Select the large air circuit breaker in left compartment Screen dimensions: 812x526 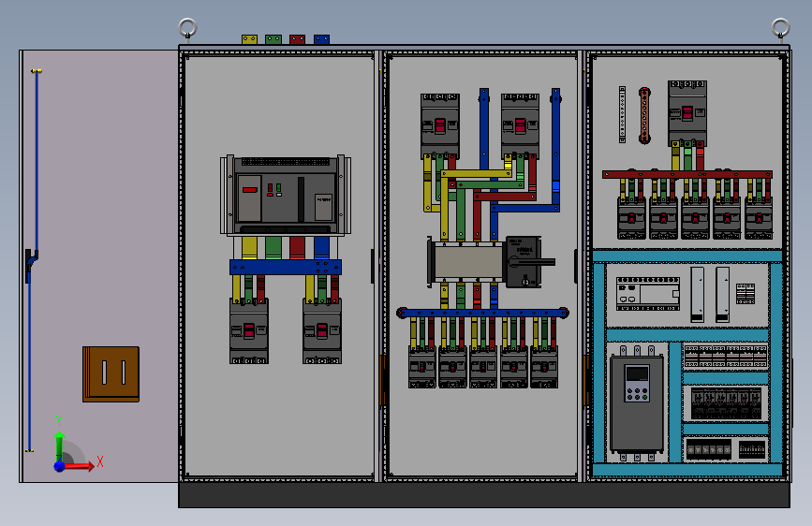coord(286,196)
